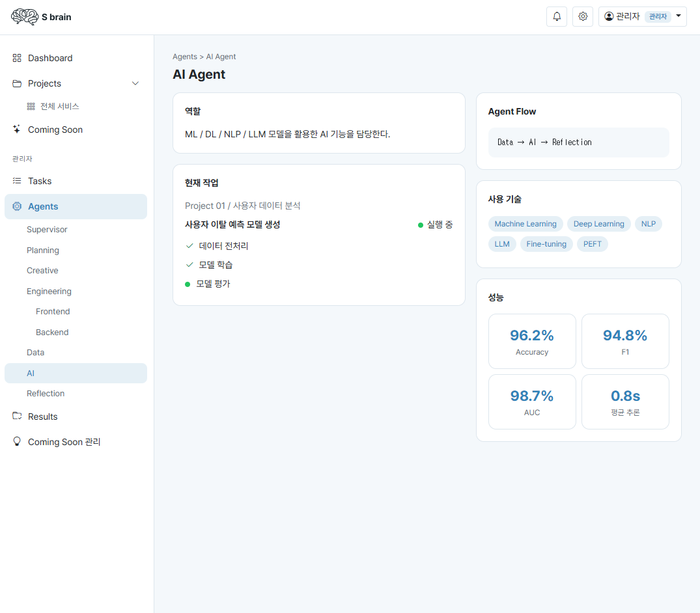Click the 96.2% Accuracy card

532,341
